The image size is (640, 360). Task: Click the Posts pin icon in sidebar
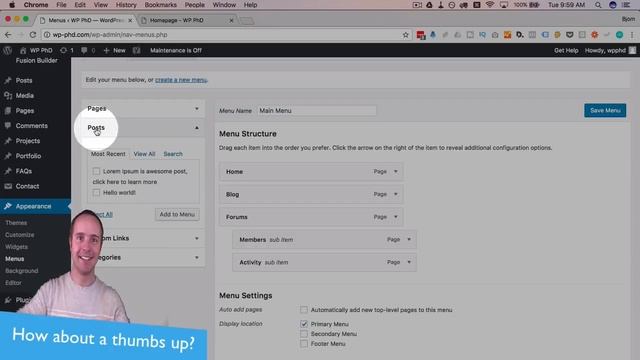click(8, 80)
